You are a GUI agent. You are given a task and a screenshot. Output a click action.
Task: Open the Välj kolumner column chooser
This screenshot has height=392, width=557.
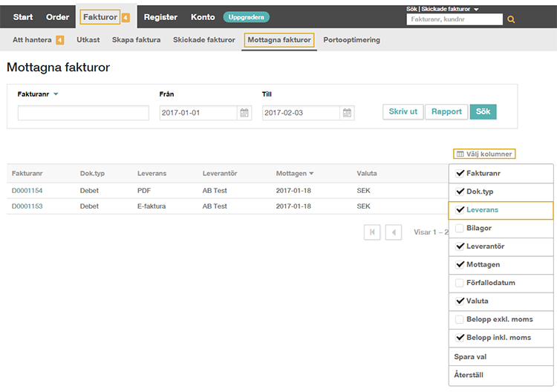coord(484,154)
